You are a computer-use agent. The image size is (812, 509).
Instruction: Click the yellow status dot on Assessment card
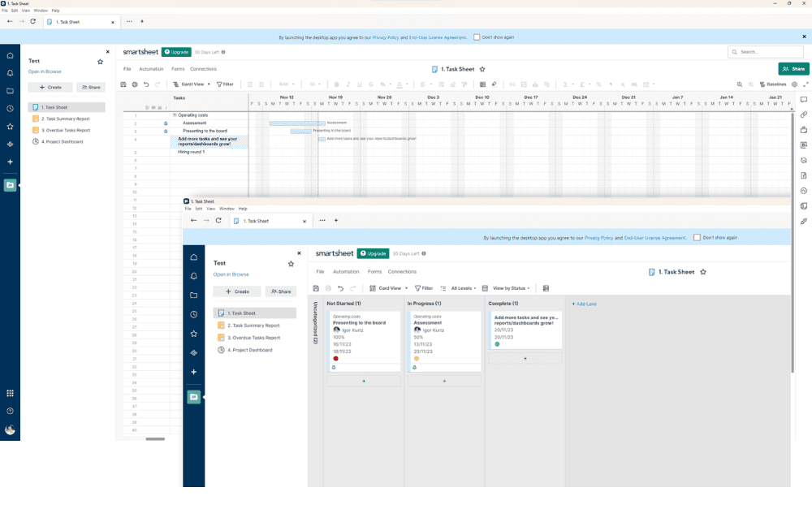(x=417, y=358)
